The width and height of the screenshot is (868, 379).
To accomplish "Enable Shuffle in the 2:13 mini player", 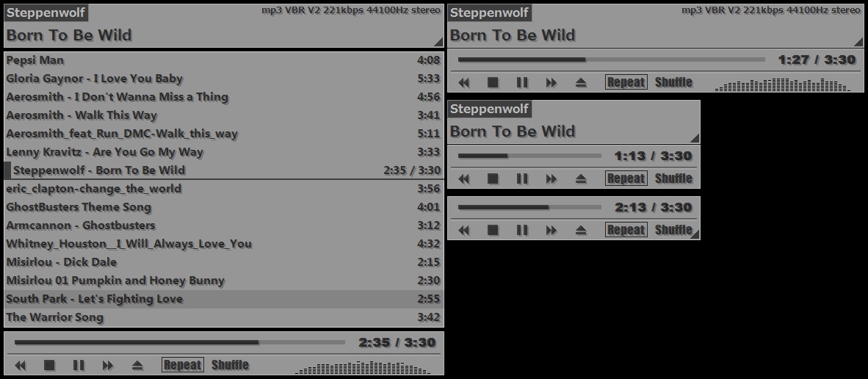I will tap(673, 230).
